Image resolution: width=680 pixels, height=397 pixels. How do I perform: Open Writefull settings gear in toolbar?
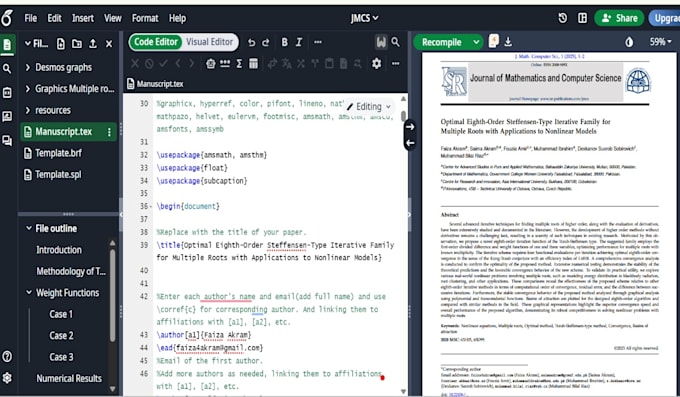point(376,63)
